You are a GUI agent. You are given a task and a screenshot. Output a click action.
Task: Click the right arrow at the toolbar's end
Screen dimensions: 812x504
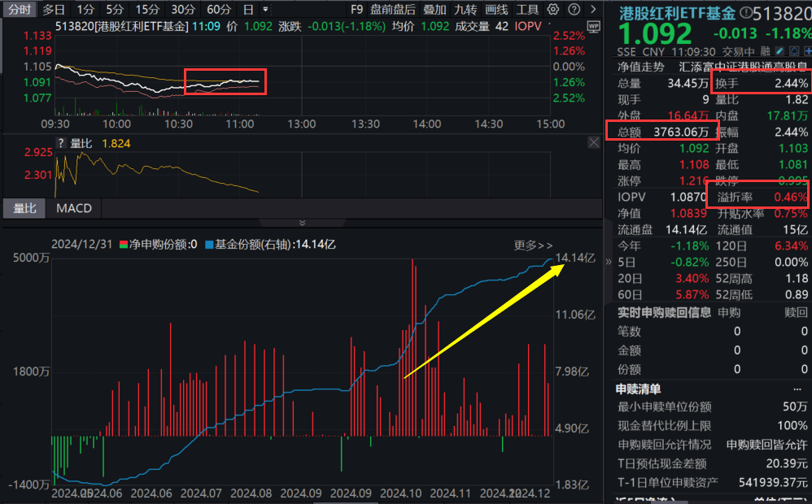pos(593,9)
